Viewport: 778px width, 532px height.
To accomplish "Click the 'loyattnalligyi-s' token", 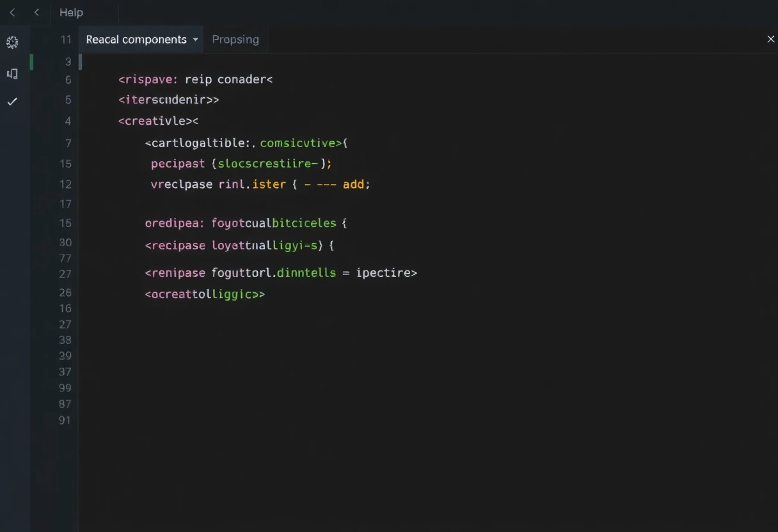I will coord(265,245).
